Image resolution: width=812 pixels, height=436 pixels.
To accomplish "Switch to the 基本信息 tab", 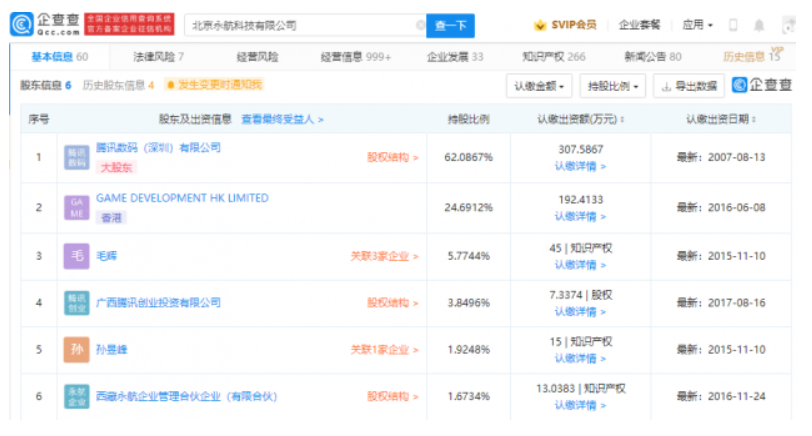I will click(59, 57).
